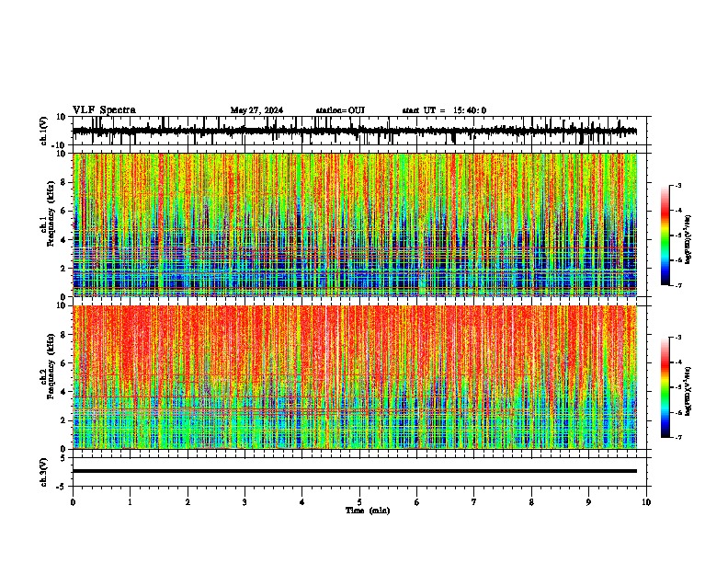Click the "8" kHz tick on ch.2 spectrogram

point(65,335)
